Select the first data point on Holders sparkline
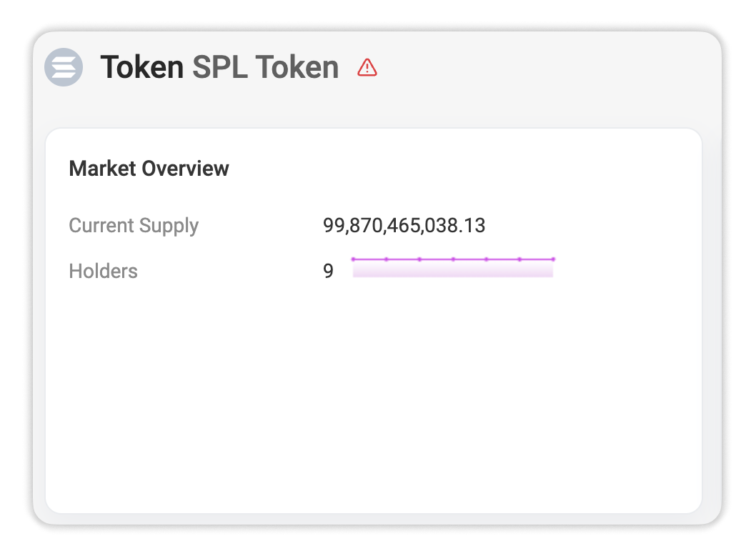The image size is (756, 556). click(354, 259)
